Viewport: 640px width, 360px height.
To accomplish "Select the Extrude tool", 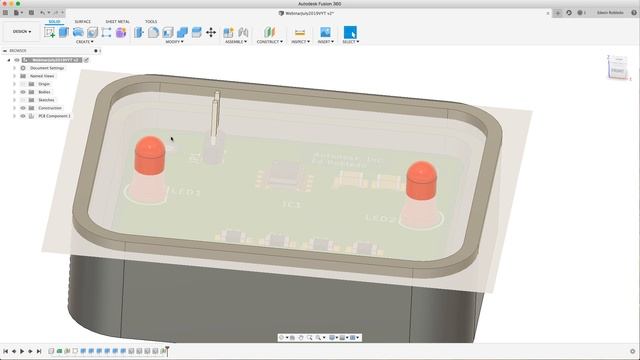I will [x=64, y=32].
